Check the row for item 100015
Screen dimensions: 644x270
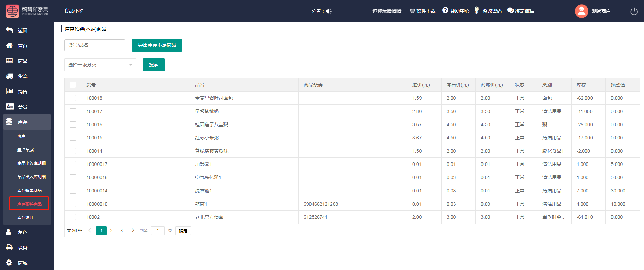click(73, 138)
